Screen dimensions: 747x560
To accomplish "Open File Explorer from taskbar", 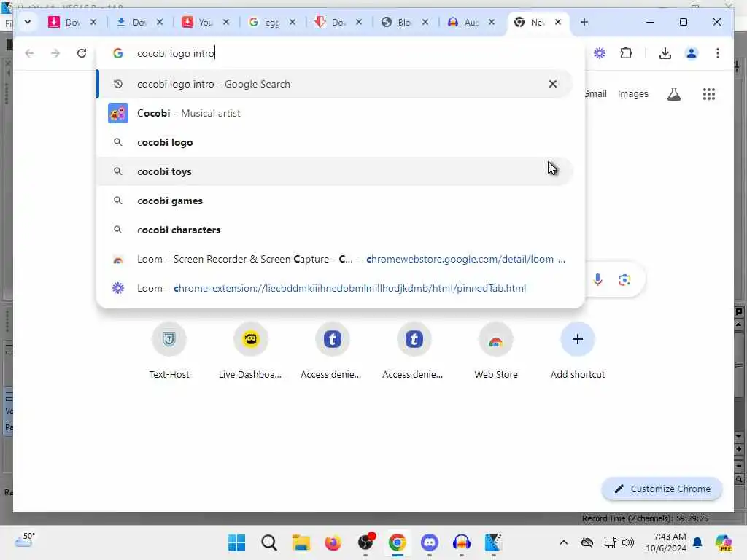I will pos(301,542).
